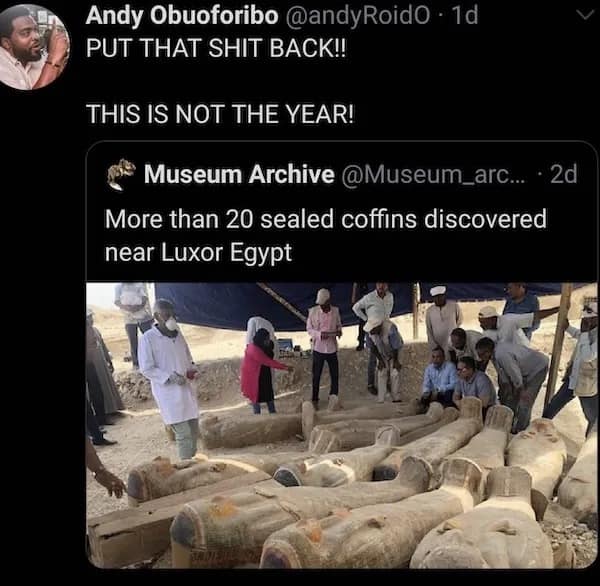Click the Museum Archive dinosaur avatar
The height and width of the screenshot is (586, 600).
coord(121,175)
